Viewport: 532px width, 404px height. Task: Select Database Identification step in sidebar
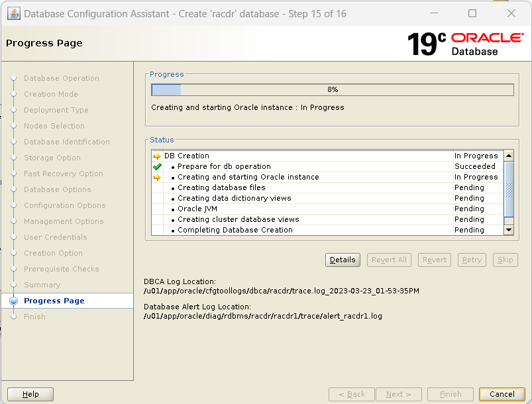coord(67,142)
